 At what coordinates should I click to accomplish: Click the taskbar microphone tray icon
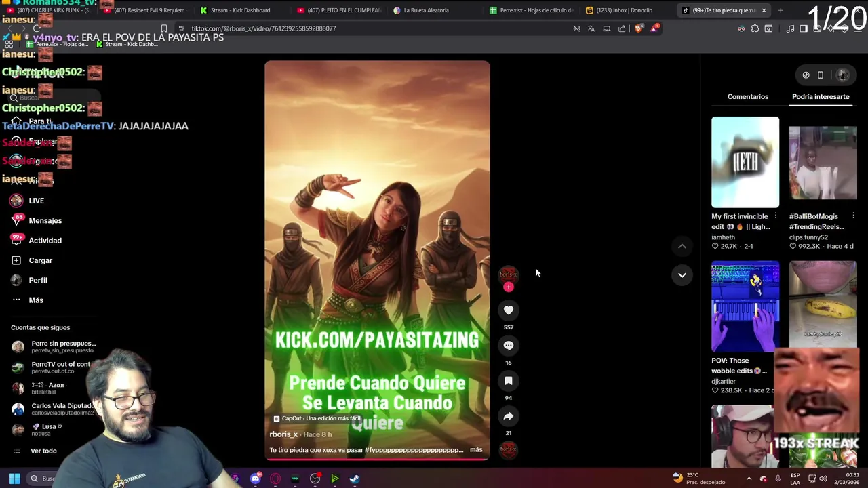(x=778, y=479)
